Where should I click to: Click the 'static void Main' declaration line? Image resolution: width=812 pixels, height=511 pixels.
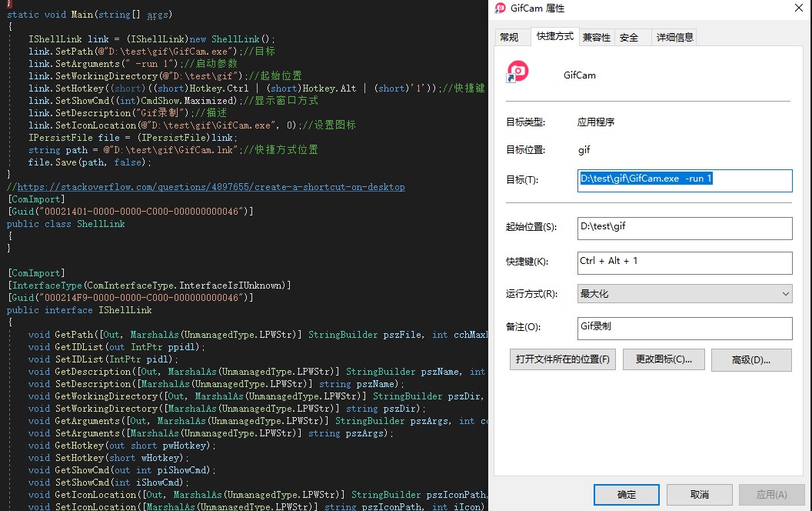90,15
